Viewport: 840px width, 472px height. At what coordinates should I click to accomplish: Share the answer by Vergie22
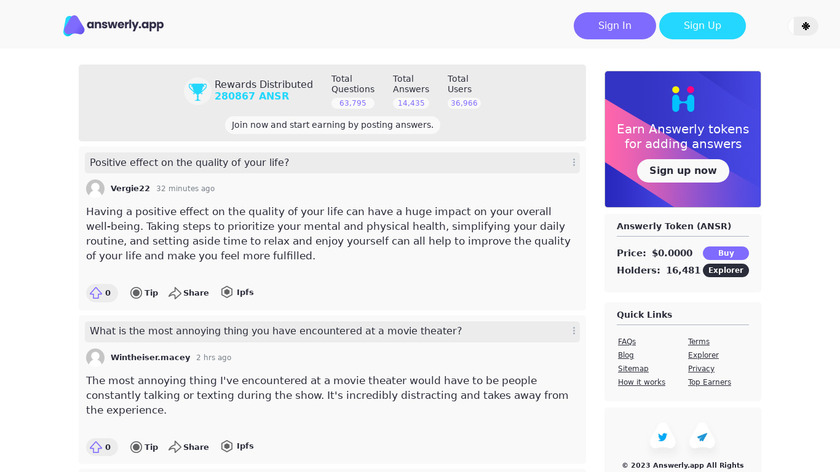tap(188, 293)
